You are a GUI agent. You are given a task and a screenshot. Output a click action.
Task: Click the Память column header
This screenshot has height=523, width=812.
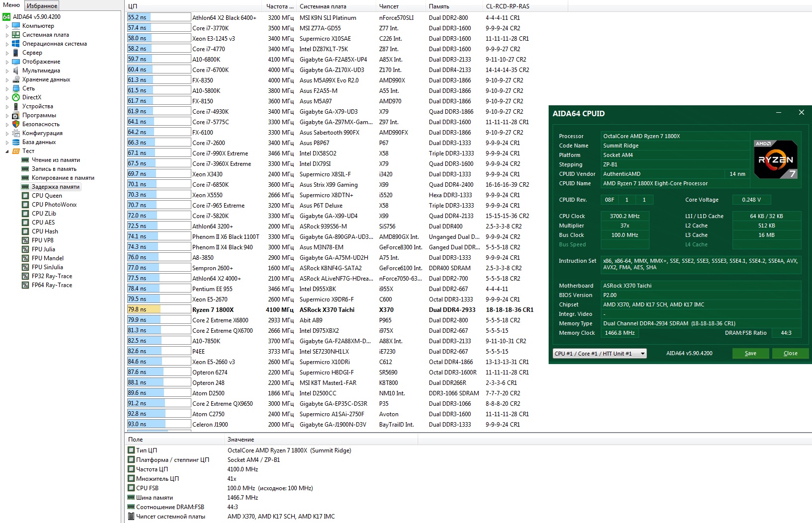coord(454,6)
